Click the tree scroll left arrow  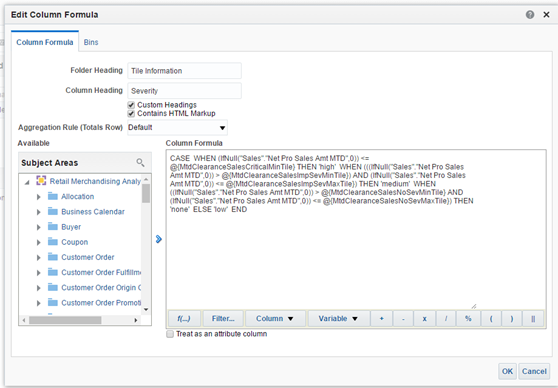point(24,320)
